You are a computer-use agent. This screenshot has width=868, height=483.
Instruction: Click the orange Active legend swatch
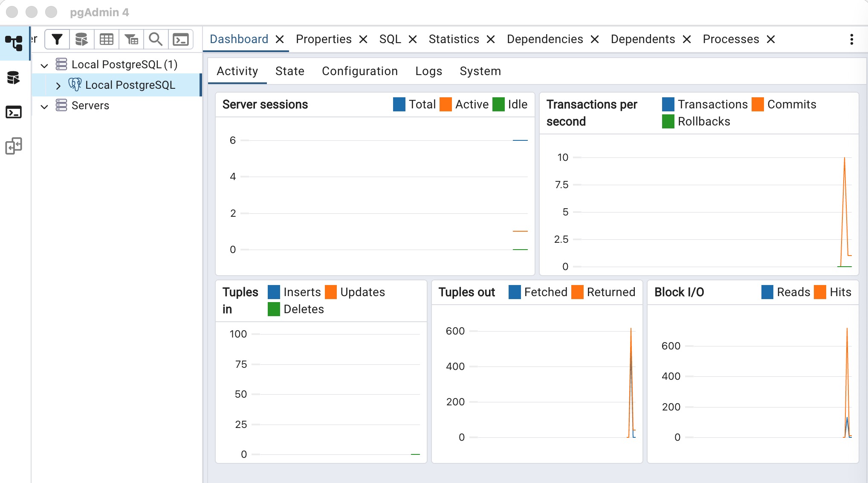click(446, 105)
